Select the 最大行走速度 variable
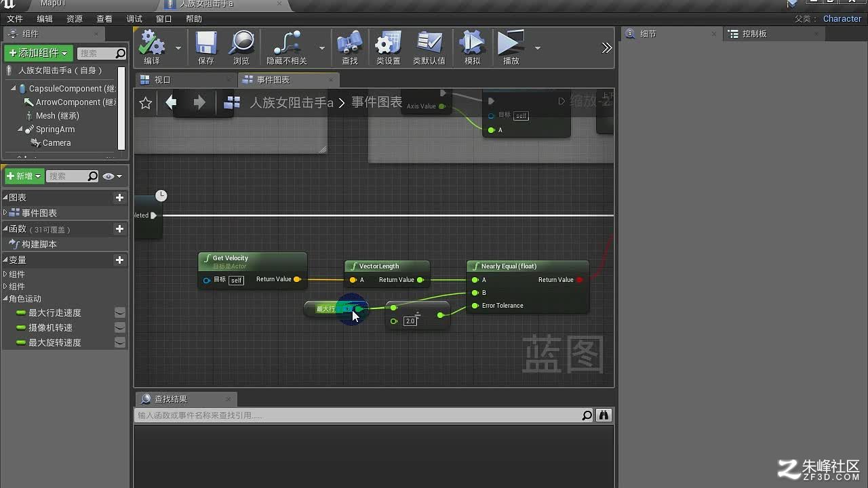This screenshot has height=488, width=868. click(x=54, y=313)
